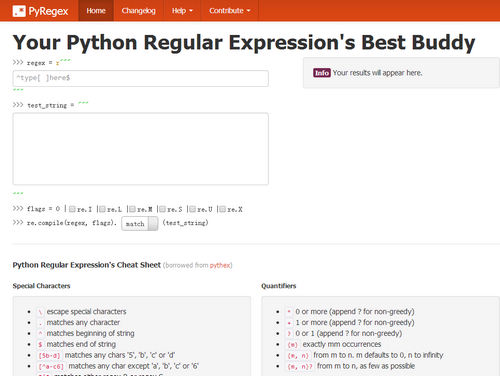Click the Help menu caret arrow
Screen dimensions: 500x376
191,11
